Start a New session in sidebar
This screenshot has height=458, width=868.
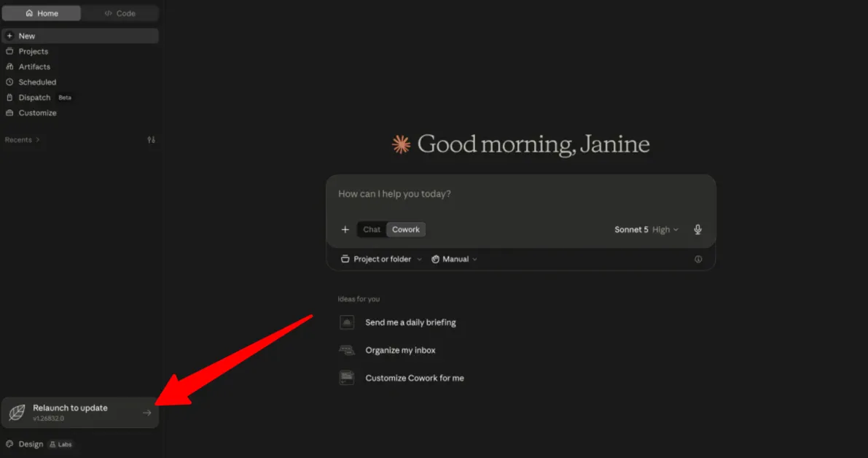point(80,36)
